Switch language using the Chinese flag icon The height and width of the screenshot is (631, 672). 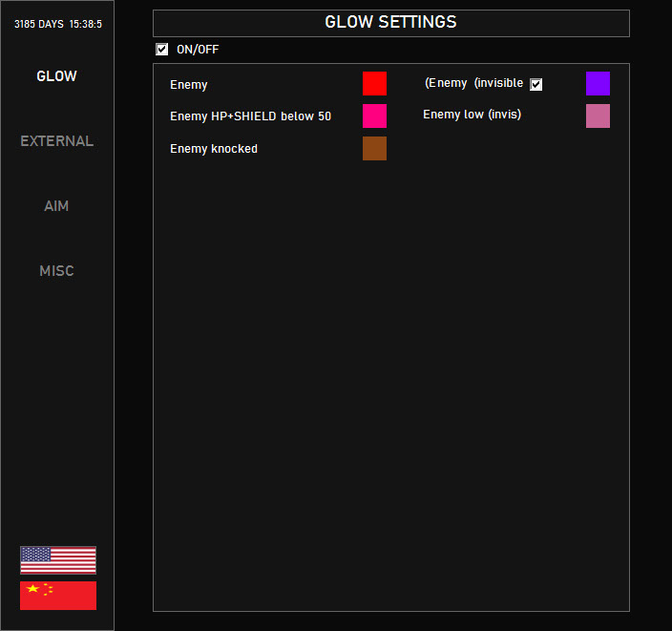[58, 596]
